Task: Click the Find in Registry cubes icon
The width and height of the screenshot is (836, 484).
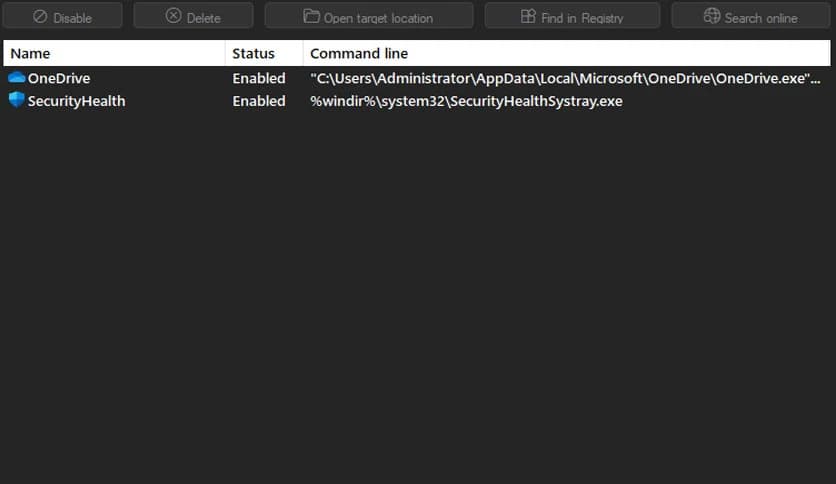Action: point(528,17)
